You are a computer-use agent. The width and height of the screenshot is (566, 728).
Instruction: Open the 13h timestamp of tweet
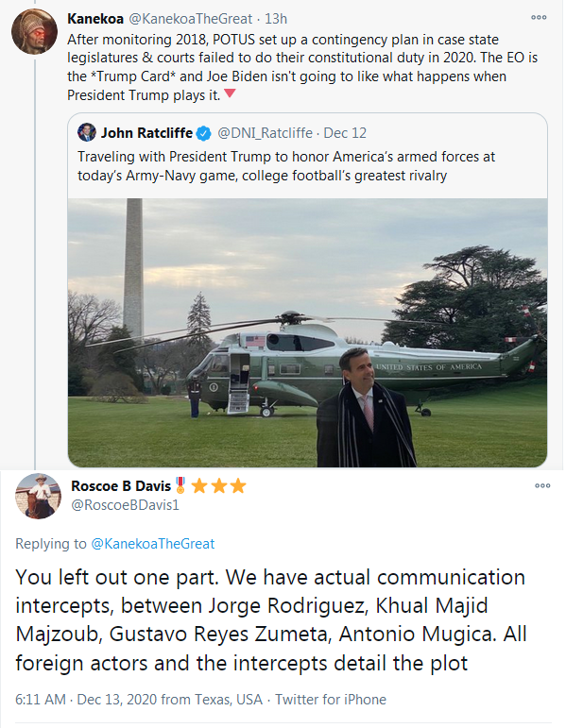click(x=276, y=19)
